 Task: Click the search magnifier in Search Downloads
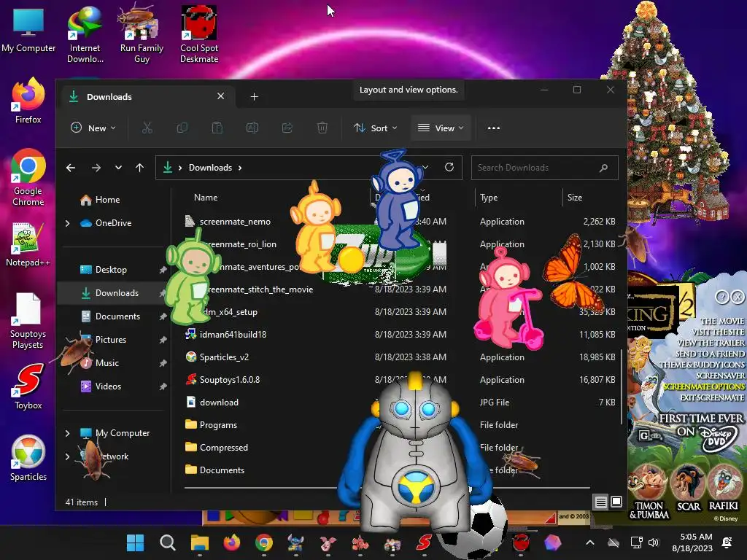tap(603, 168)
